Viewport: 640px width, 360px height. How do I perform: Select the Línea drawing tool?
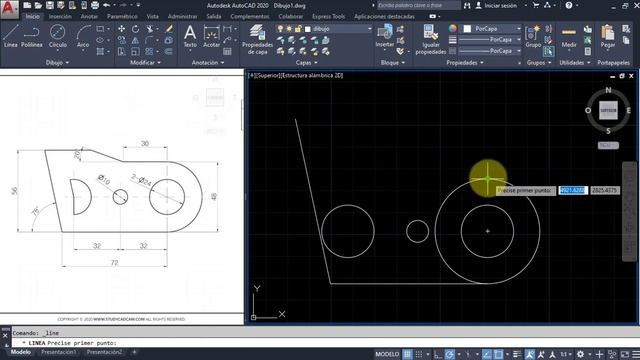click(11, 36)
